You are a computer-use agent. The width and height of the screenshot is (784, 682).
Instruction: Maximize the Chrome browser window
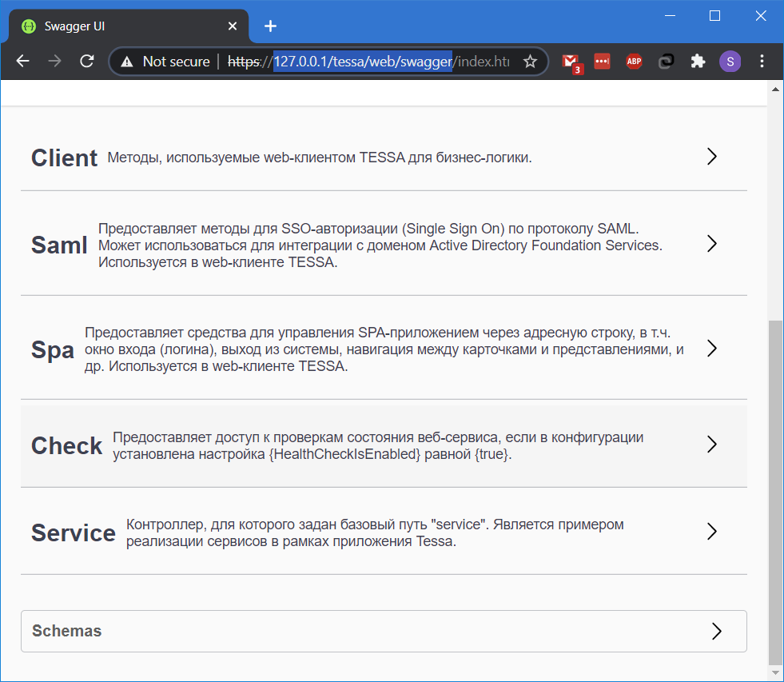(715, 16)
